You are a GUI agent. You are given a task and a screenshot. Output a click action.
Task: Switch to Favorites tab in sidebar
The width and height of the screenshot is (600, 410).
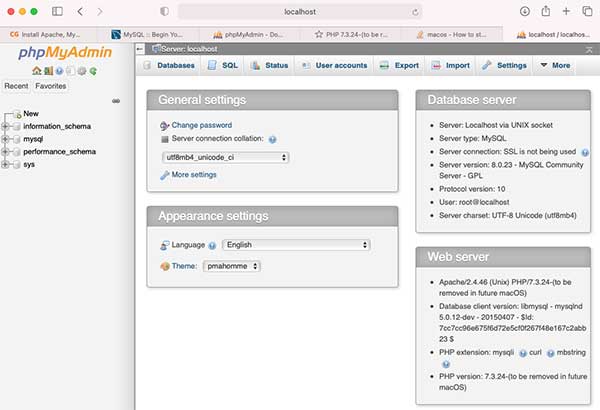[51, 86]
